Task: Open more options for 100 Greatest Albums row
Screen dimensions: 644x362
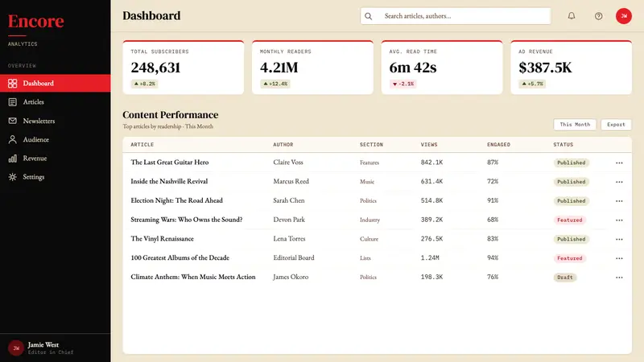Action: [619, 258]
